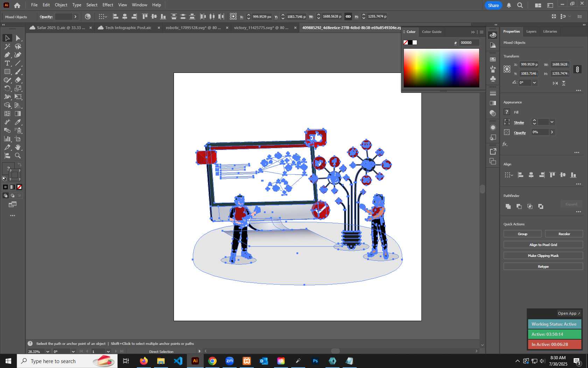Screen dimensions: 588x368
Task: Open the Symbols panel club icon
Action: 493,79
